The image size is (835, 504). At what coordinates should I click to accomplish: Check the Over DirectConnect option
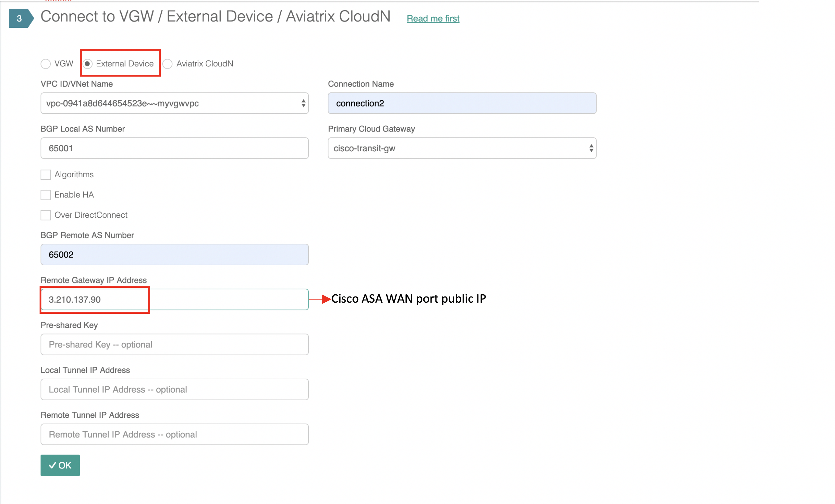[46, 216]
